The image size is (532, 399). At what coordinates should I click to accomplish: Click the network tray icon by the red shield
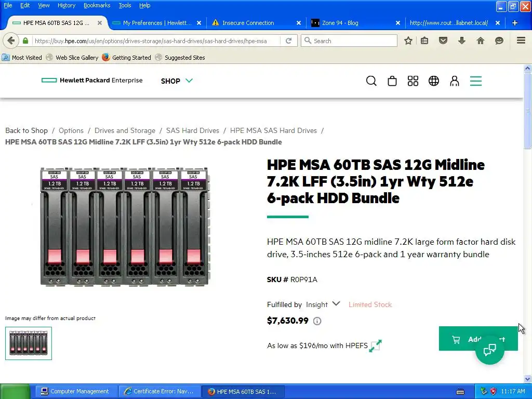(x=484, y=391)
